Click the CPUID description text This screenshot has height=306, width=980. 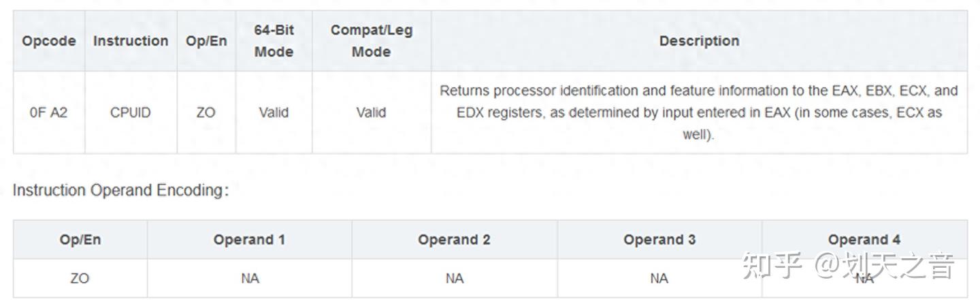click(699, 112)
